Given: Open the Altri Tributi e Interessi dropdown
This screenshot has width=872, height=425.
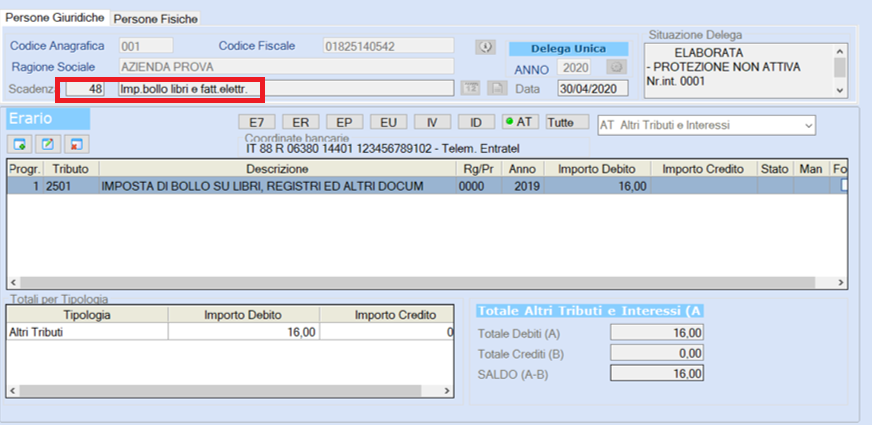Looking at the screenshot, I should 706,125.
